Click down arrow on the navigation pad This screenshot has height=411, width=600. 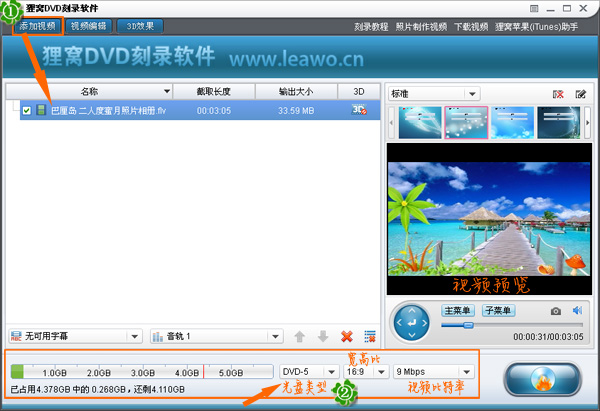pyautogui.click(x=412, y=335)
